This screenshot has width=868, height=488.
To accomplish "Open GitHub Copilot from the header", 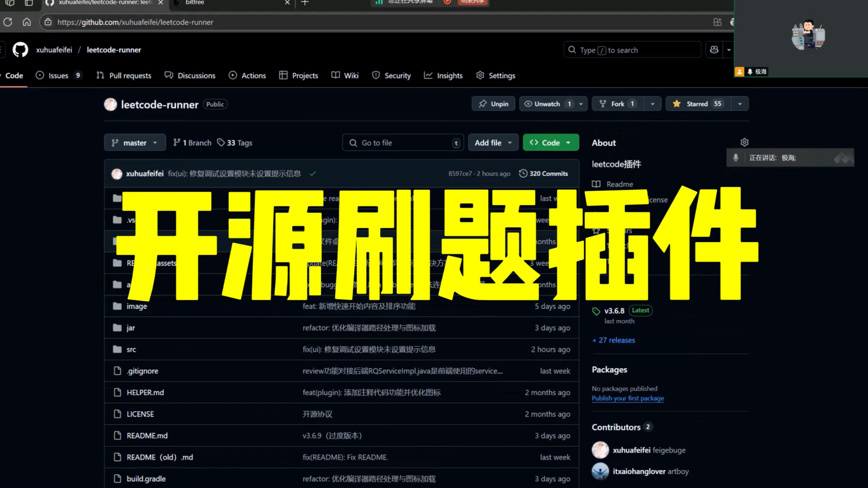I will [x=714, y=50].
